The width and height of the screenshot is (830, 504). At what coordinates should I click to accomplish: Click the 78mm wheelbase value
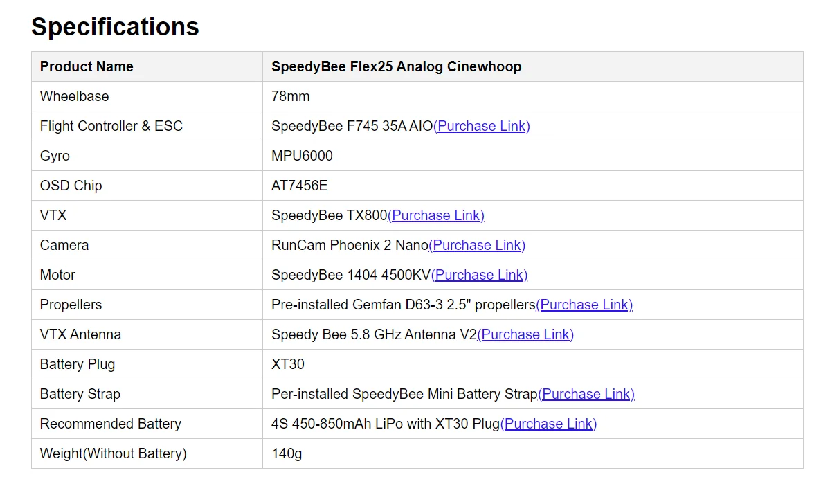(290, 96)
